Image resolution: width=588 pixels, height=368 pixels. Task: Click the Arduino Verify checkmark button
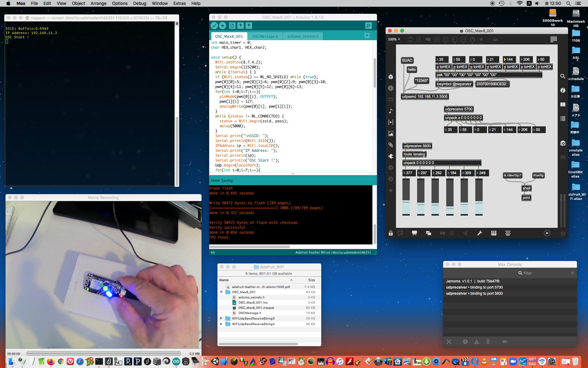click(214, 26)
